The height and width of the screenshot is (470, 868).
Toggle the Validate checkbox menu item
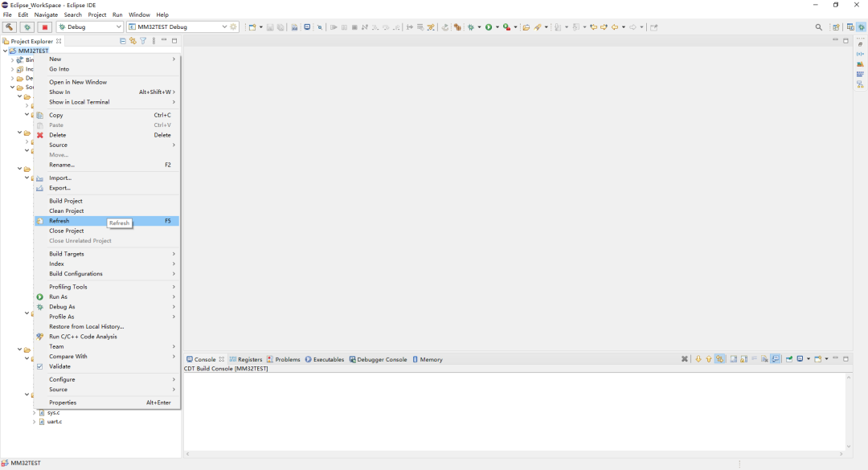coord(108,366)
